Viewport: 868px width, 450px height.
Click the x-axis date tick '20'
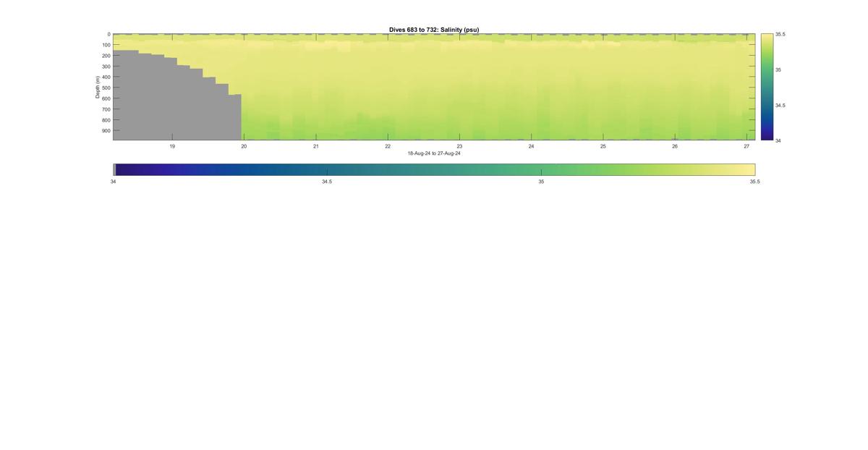coord(244,146)
